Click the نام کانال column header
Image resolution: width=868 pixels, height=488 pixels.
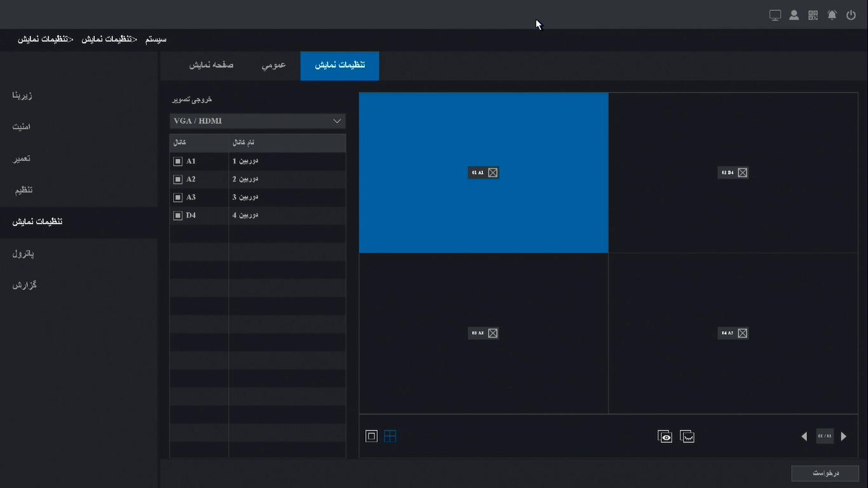(287, 143)
